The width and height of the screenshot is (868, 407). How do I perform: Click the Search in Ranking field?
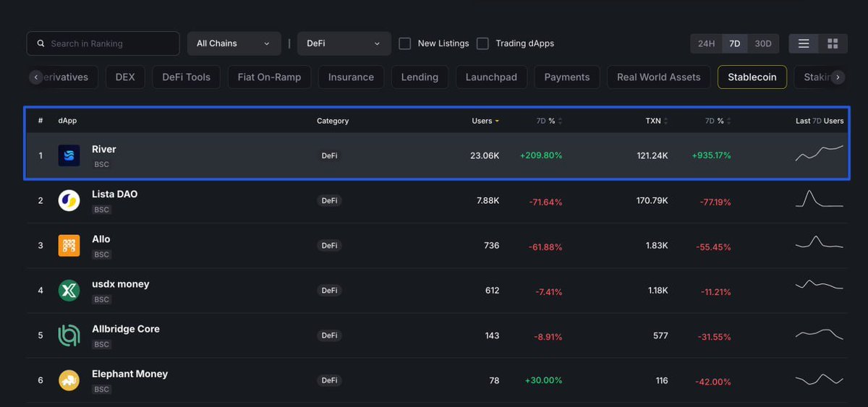[x=103, y=43]
